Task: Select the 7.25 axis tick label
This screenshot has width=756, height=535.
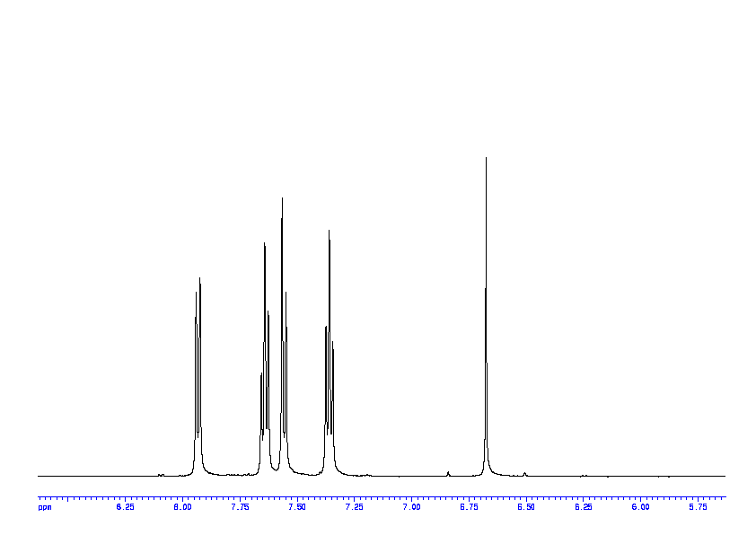Action: pyautogui.click(x=354, y=507)
